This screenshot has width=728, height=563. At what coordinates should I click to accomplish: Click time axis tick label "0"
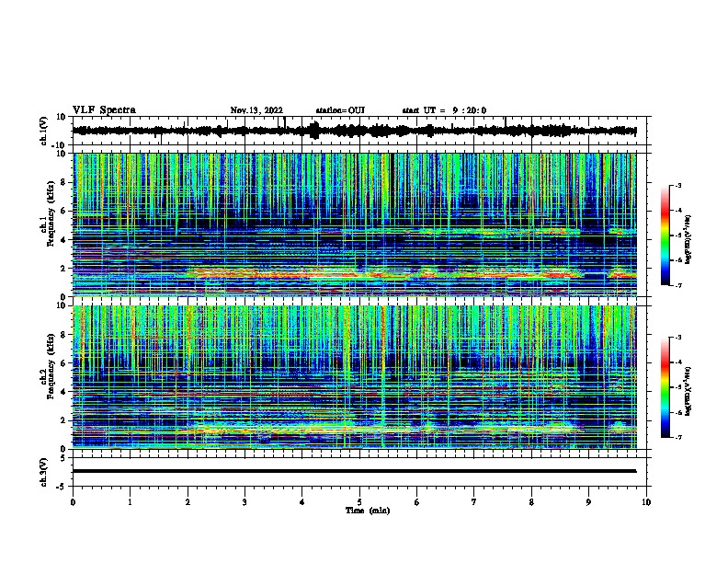[73, 502]
